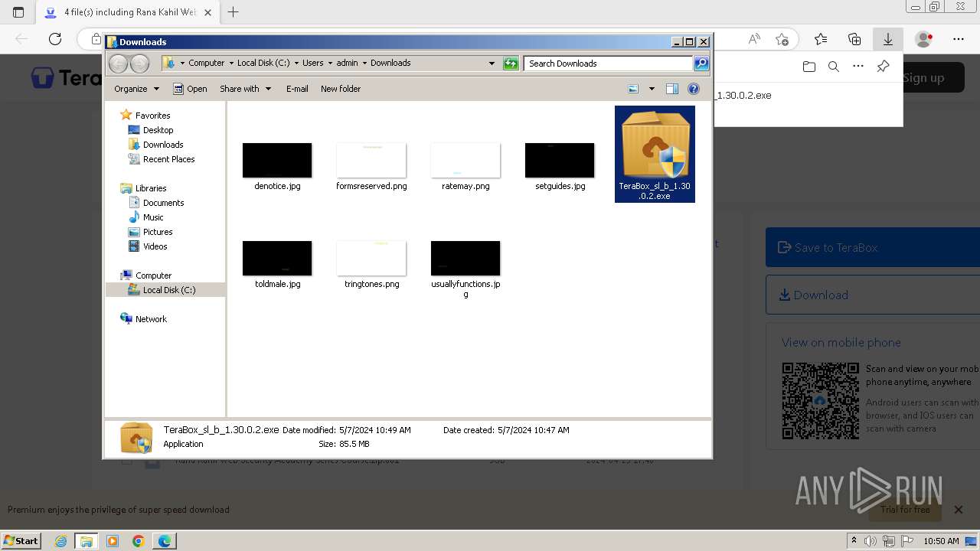Image resolution: width=980 pixels, height=551 pixels.
Task: Open downloads folder icon in Edge panel
Action: (809, 67)
